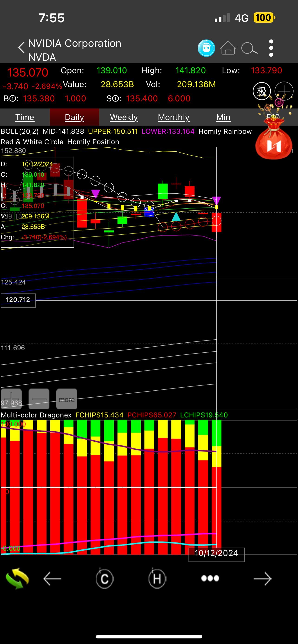
Task: Tap the High price 141.820 in header
Action: coord(190,70)
